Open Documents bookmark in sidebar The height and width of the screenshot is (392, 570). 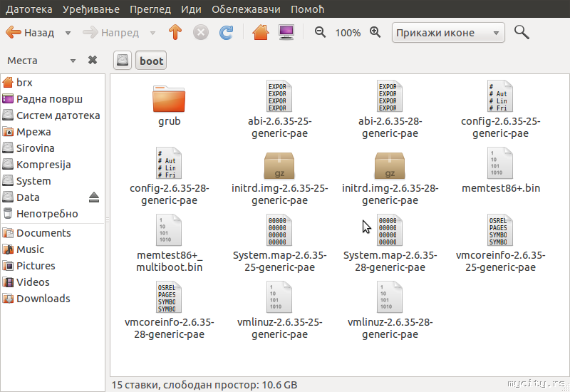(53, 233)
